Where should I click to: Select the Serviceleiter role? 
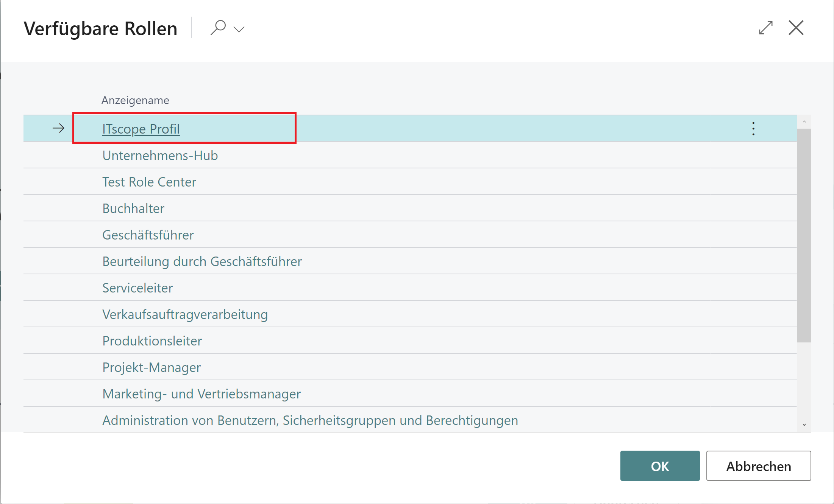coord(137,288)
